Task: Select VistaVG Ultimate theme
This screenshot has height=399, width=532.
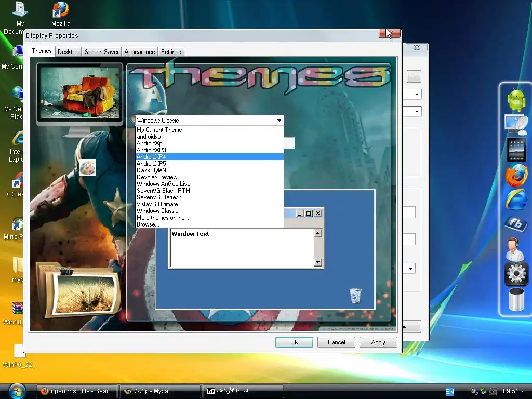Action: [x=210, y=204]
